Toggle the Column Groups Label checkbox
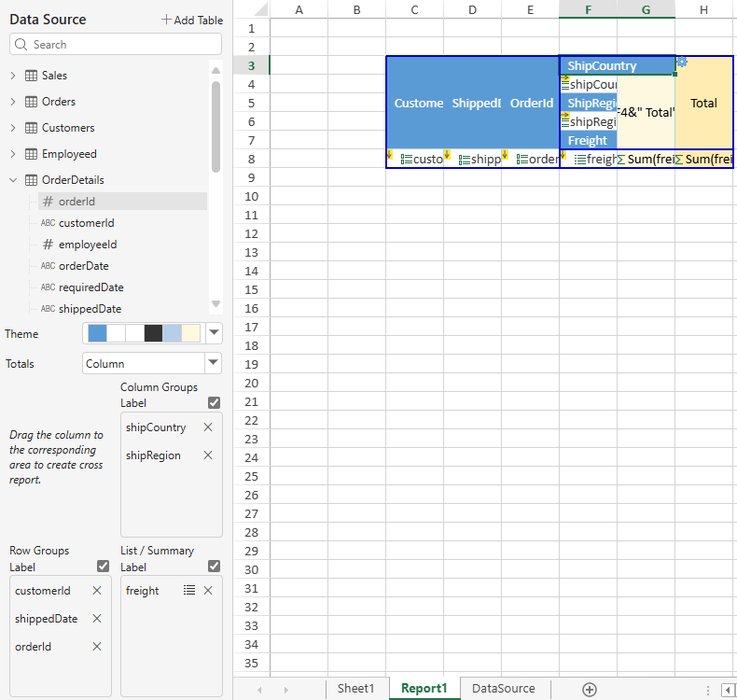The image size is (737, 700). 215,403
